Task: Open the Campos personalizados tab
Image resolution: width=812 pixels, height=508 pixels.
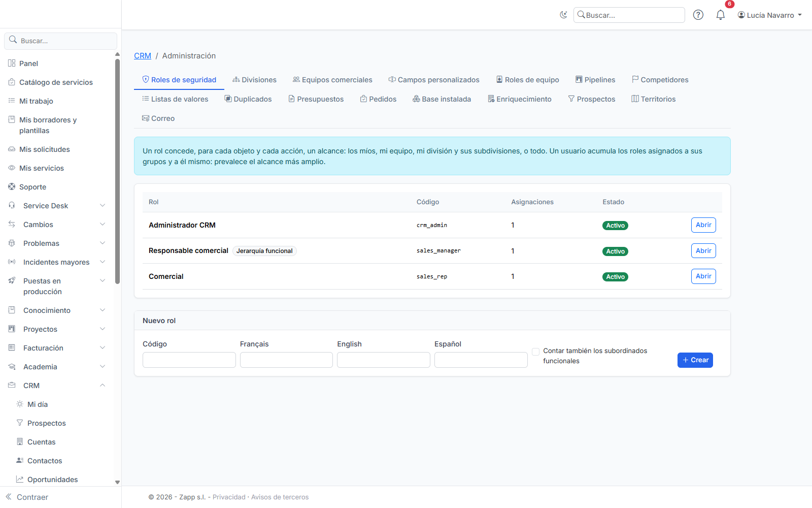Action: coord(434,80)
